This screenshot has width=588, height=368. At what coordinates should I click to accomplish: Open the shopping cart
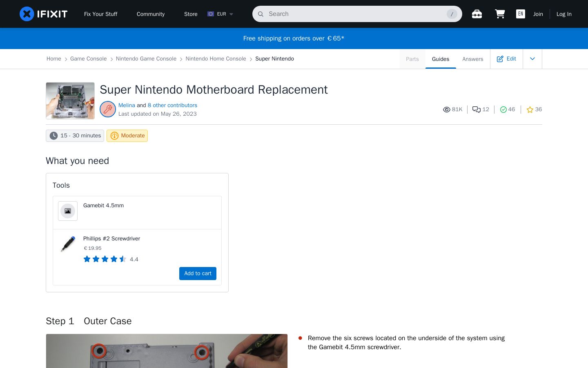(500, 14)
